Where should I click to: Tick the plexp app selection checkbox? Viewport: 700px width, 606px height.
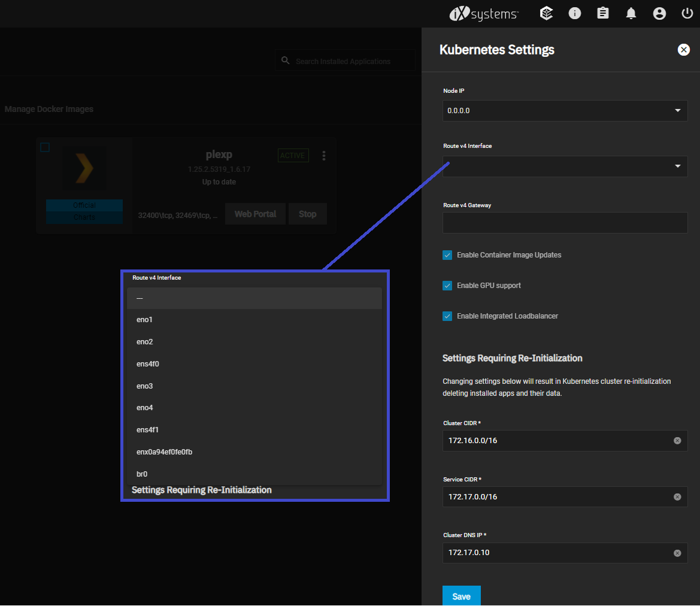click(x=45, y=147)
